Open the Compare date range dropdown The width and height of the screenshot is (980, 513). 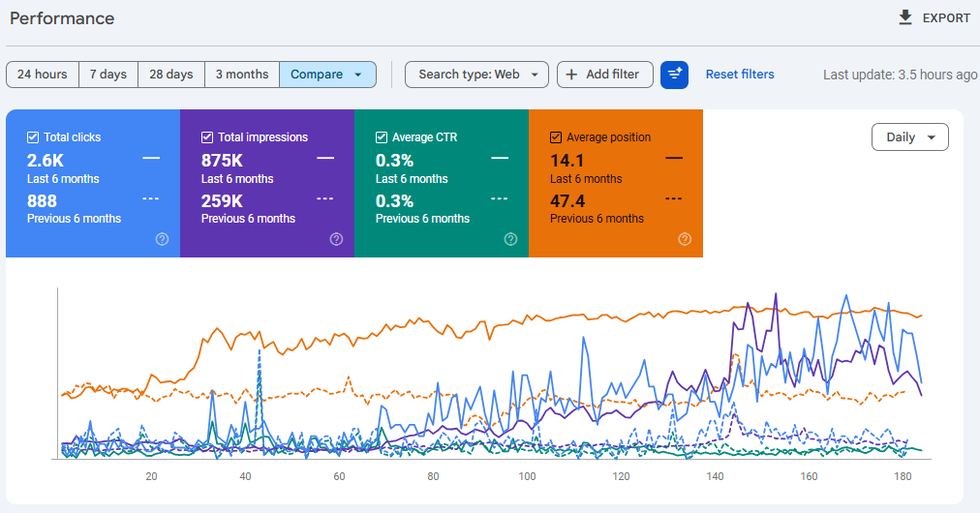(327, 75)
